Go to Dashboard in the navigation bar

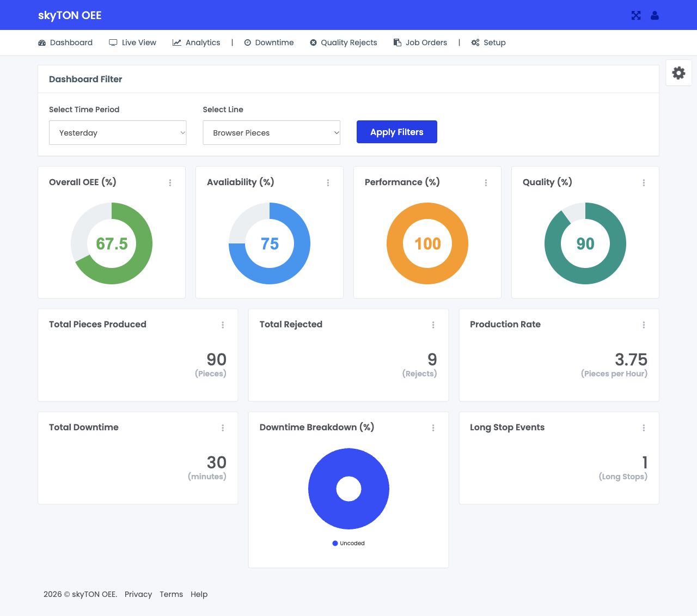point(65,42)
